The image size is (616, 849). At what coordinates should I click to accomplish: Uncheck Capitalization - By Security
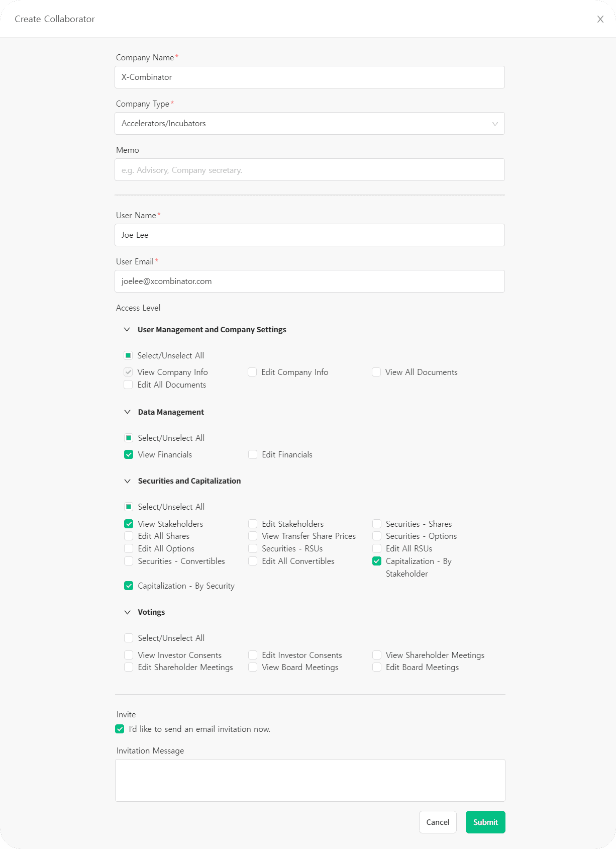coord(129,586)
